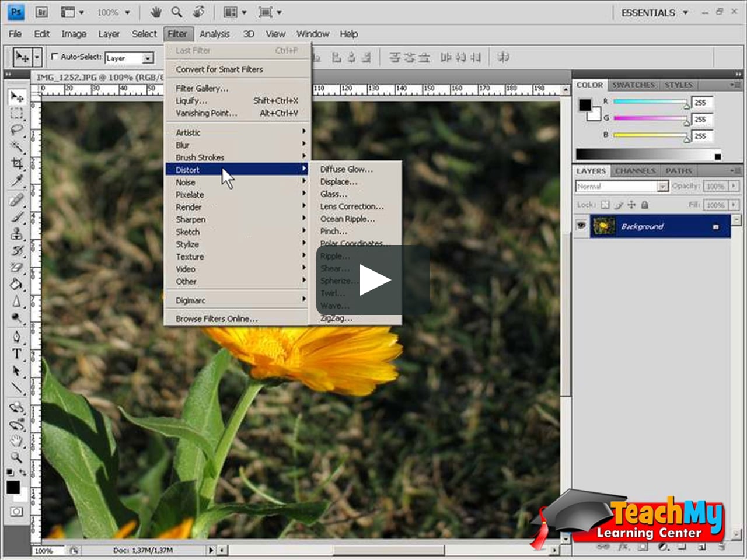Swap foreground and background colors
747x560 pixels.
coord(23,472)
